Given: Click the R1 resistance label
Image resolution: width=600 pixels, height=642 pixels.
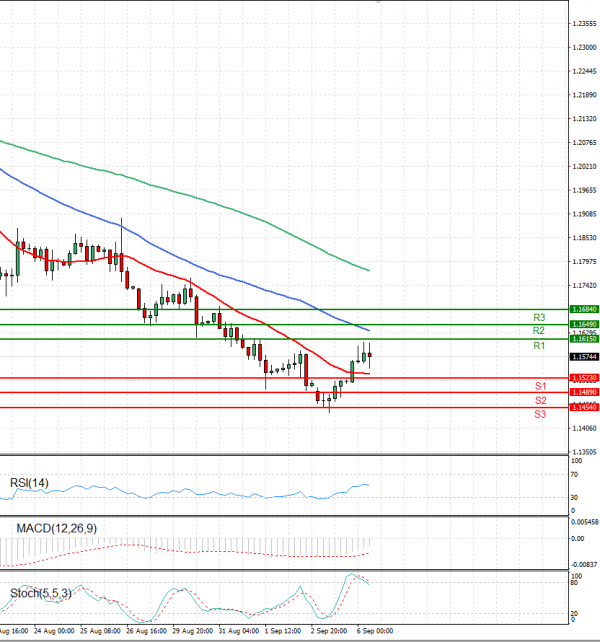Looking at the screenshot, I should [x=539, y=346].
